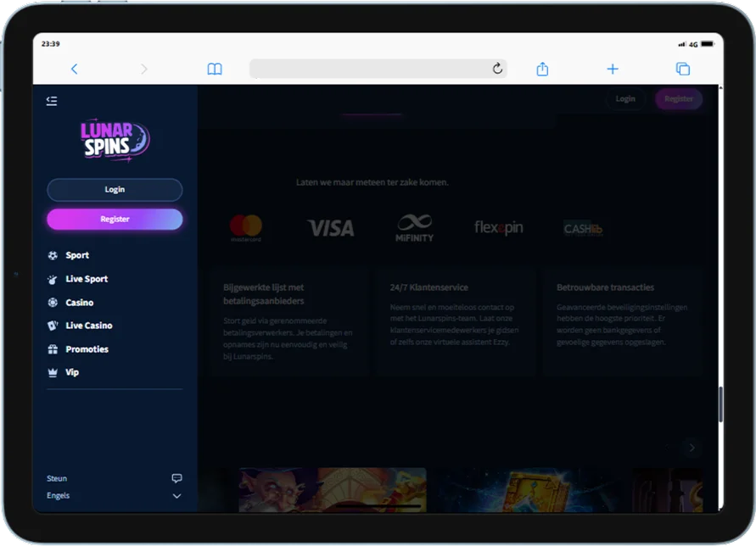756x546 pixels.
Task: Click the Sport soccer ball icon
Action: 53,255
